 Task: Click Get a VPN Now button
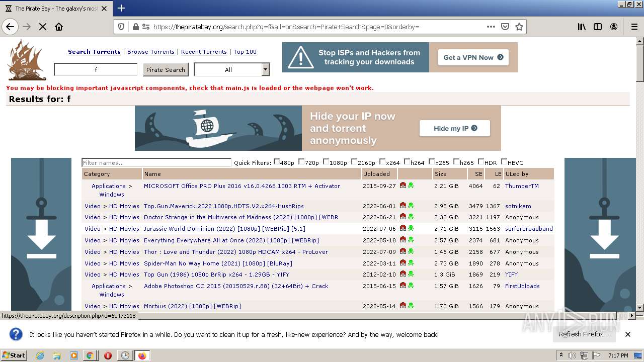coord(473,57)
